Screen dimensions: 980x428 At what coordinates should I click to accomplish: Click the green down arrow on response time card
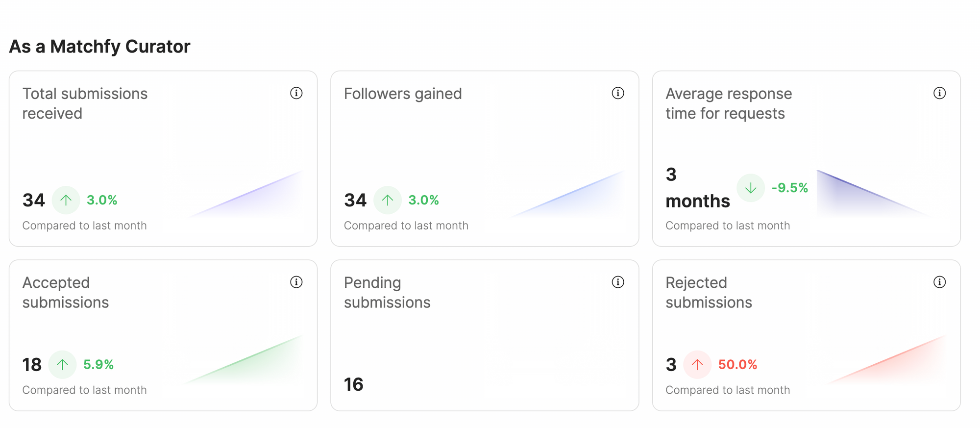(751, 188)
